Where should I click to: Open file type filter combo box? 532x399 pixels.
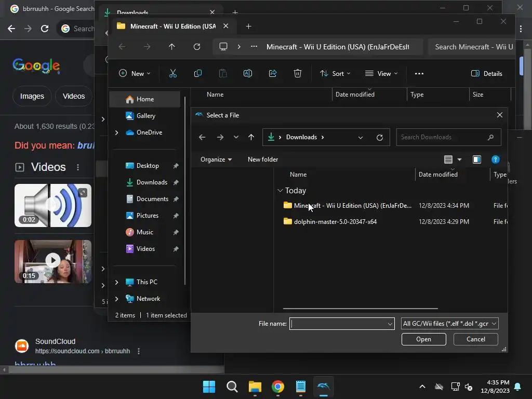[x=449, y=324]
